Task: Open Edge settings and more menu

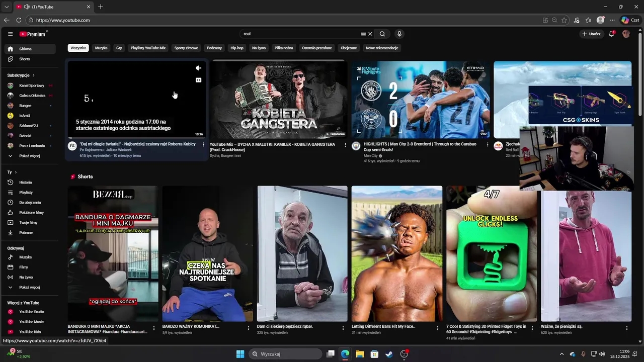Action: [x=612, y=20]
